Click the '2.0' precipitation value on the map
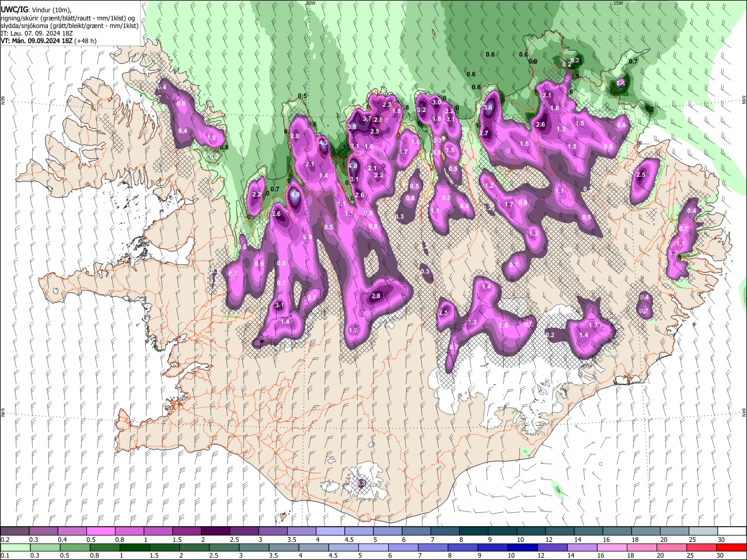The image size is (747, 560). (x=295, y=136)
